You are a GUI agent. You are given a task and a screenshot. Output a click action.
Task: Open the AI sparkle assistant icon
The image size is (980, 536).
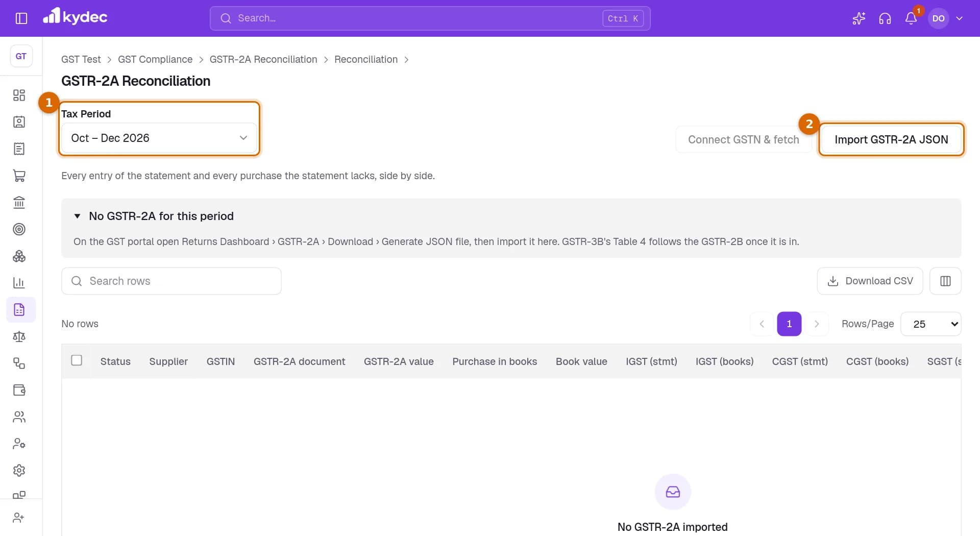859,18
